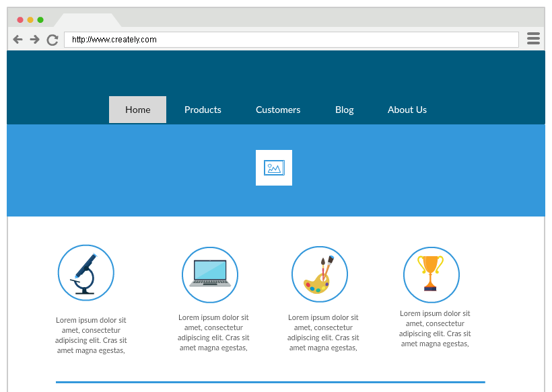Click the browser back arrow
This screenshot has height=392, width=552.
[x=18, y=40]
